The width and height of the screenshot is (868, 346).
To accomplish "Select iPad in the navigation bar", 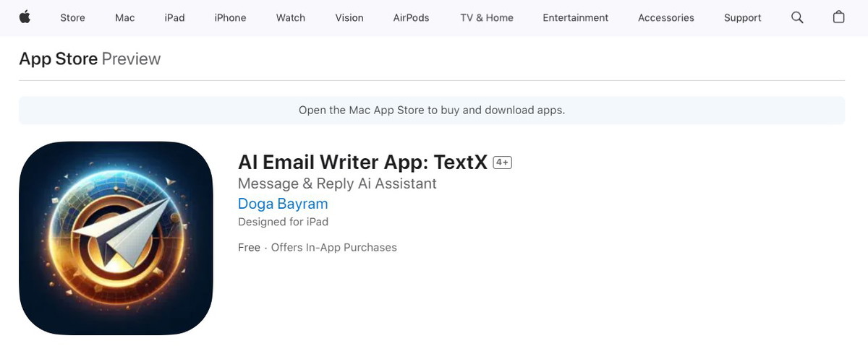I will click(x=174, y=17).
